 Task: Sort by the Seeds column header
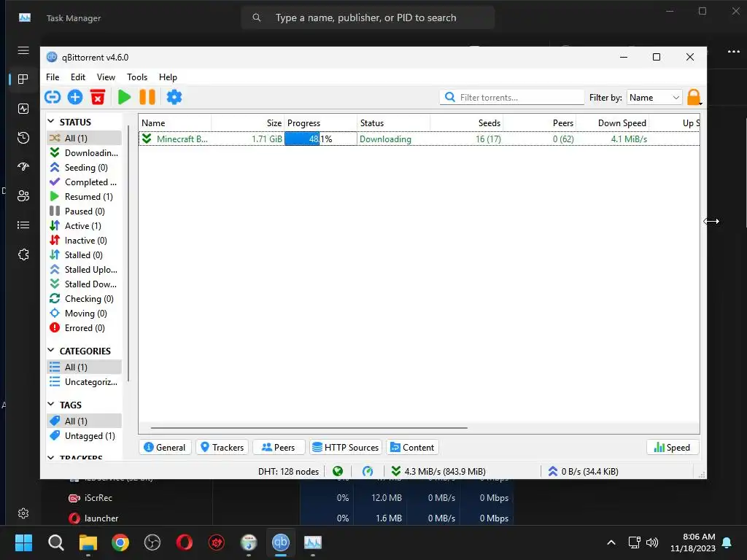[466, 122]
